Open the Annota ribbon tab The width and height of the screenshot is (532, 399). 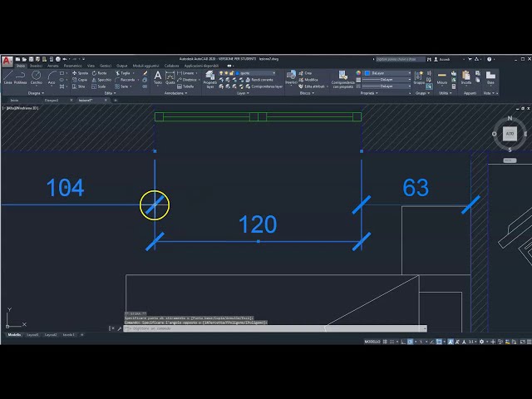coord(52,66)
